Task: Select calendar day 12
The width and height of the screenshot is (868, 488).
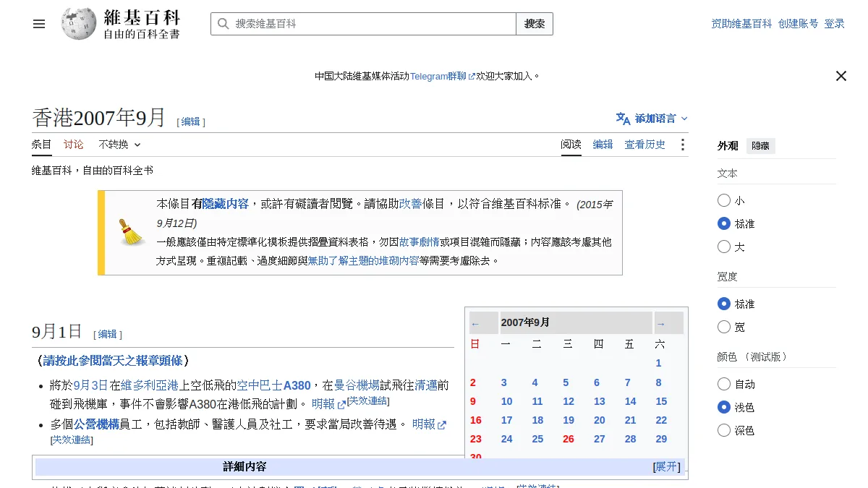Action: (569, 401)
